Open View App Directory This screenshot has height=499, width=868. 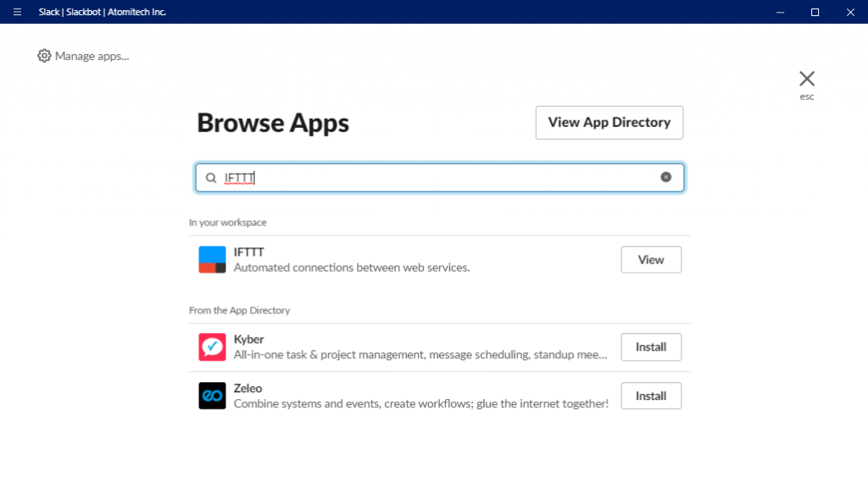click(609, 122)
